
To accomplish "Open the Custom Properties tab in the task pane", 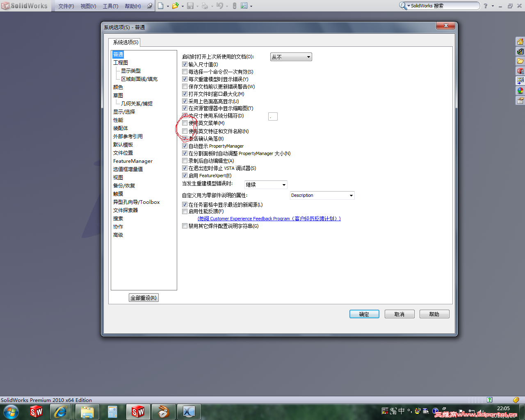I will (520, 100).
